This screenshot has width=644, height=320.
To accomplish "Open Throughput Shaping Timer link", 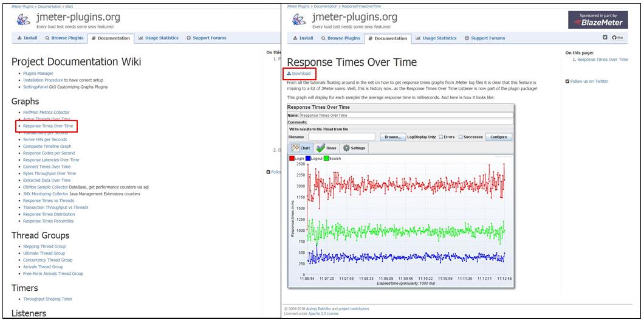I will coord(47,299).
